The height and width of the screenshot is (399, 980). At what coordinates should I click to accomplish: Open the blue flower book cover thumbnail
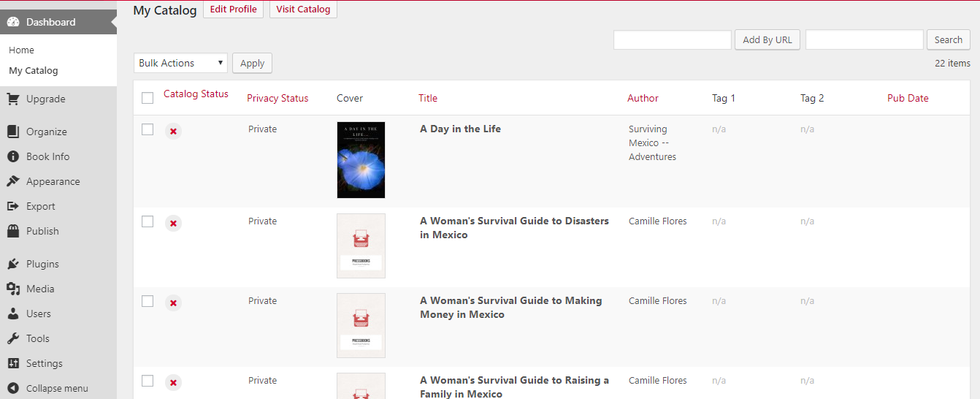click(361, 160)
